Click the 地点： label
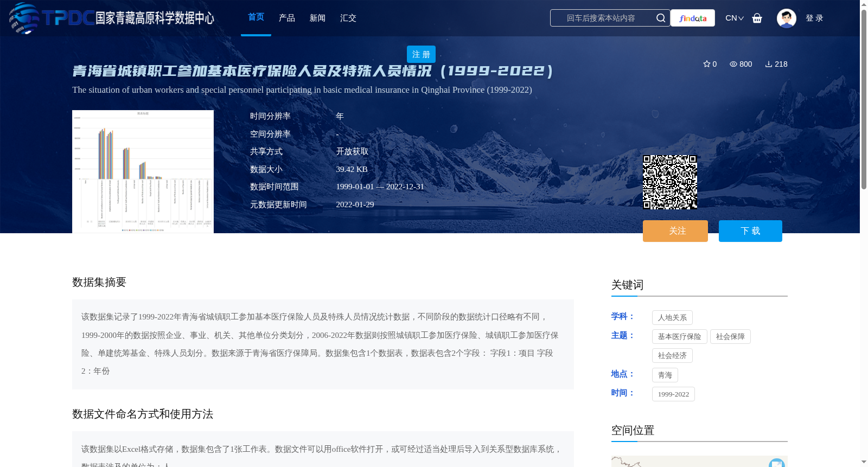The width and height of the screenshot is (868, 467). coord(623,374)
